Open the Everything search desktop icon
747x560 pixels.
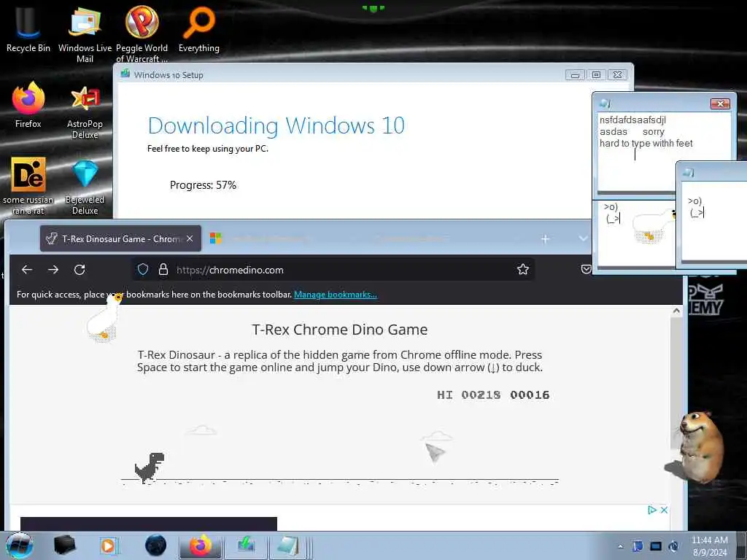coord(198,29)
